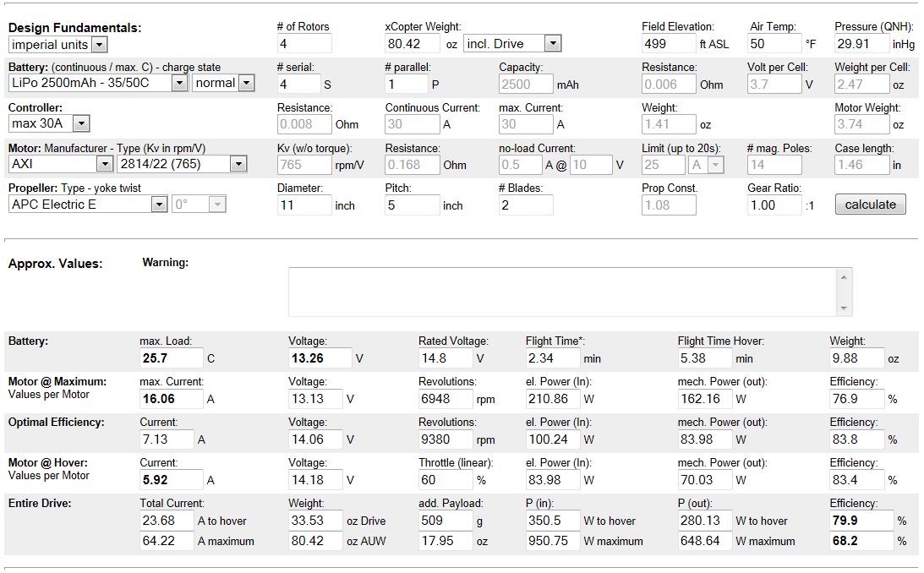Click the Warning box scrollbar down arrow
This screenshot has width=924, height=573.
[x=843, y=308]
